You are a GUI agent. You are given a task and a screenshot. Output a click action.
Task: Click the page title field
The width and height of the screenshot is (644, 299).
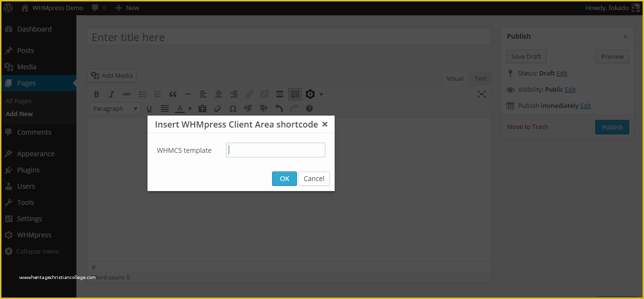pyautogui.click(x=289, y=37)
